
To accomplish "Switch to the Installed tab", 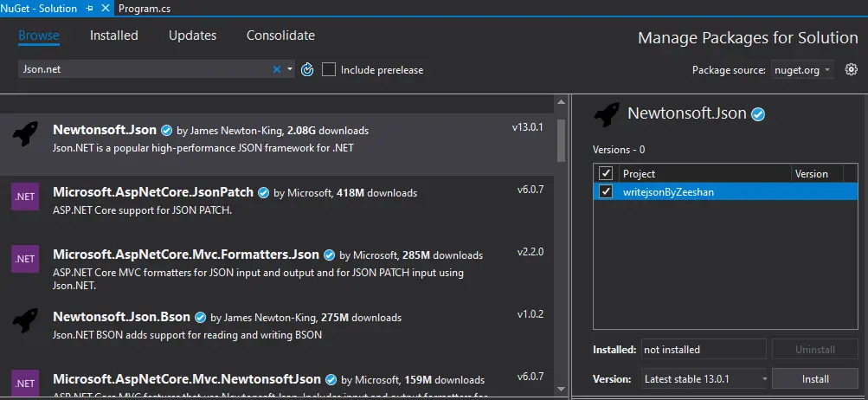I will pyautogui.click(x=114, y=35).
